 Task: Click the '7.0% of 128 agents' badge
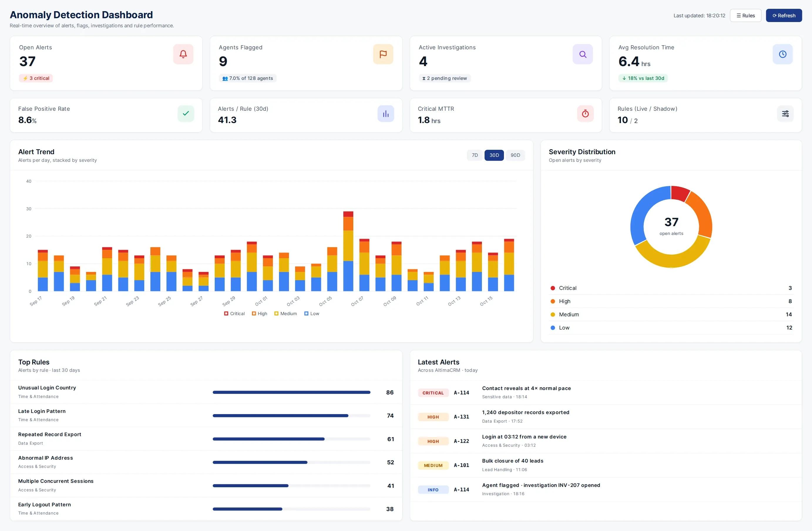click(248, 78)
